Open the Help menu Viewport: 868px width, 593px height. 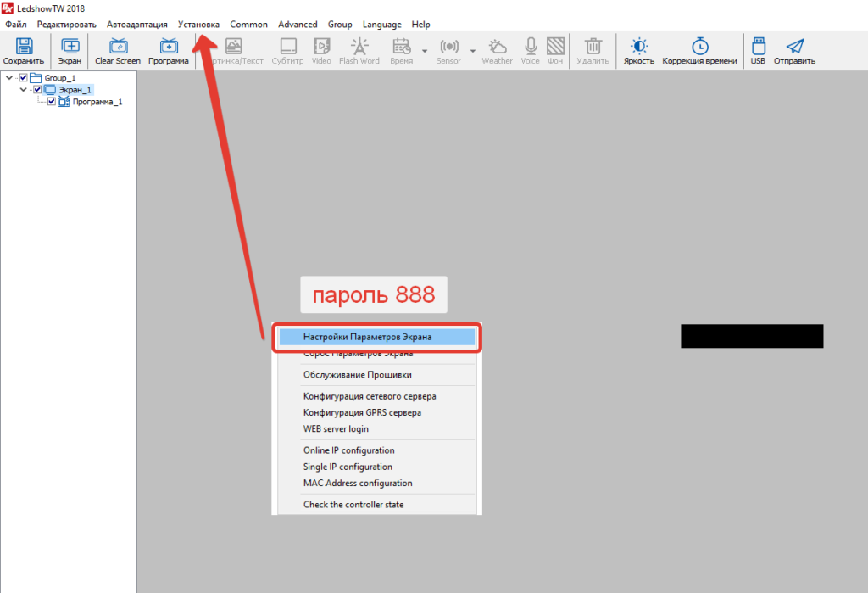pyautogui.click(x=420, y=25)
